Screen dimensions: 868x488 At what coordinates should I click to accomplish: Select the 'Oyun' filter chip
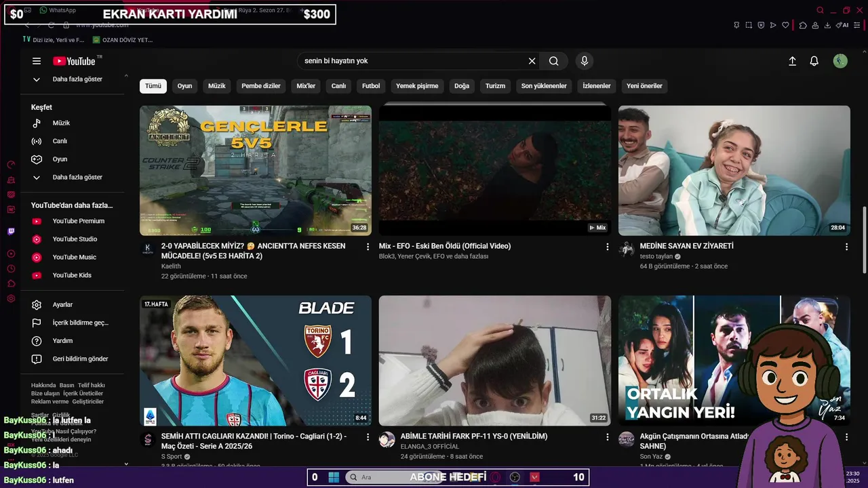pyautogui.click(x=184, y=86)
